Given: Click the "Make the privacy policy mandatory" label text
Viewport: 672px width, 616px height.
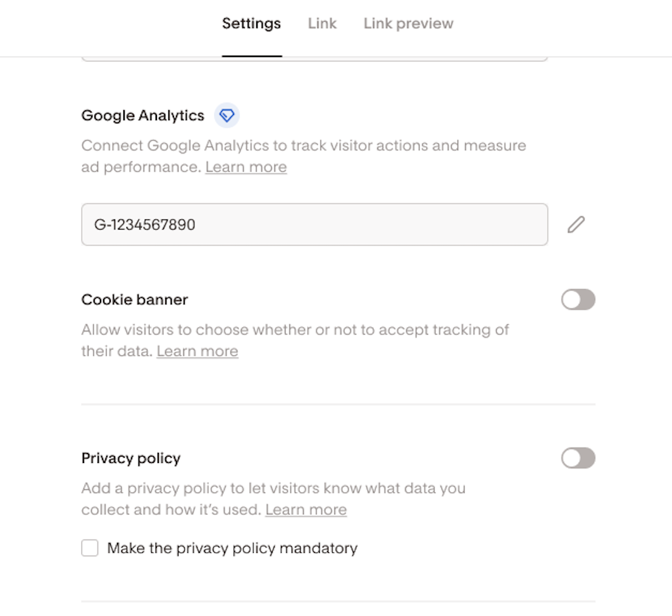Looking at the screenshot, I should point(232,548).
